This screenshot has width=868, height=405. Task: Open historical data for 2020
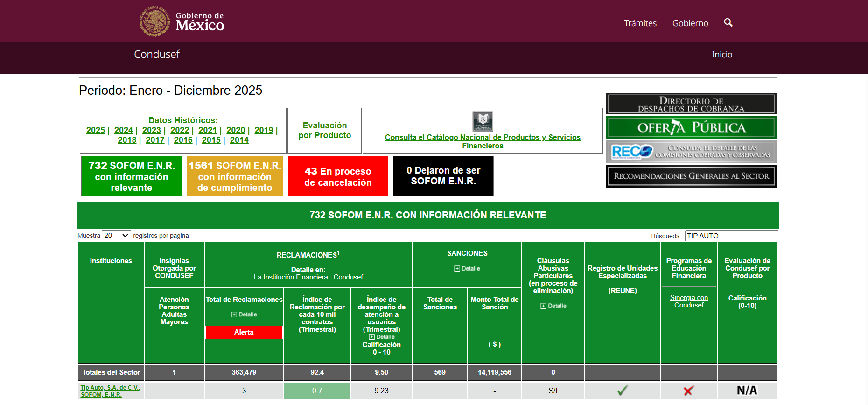pyautogui.click(x=236, y=130)
